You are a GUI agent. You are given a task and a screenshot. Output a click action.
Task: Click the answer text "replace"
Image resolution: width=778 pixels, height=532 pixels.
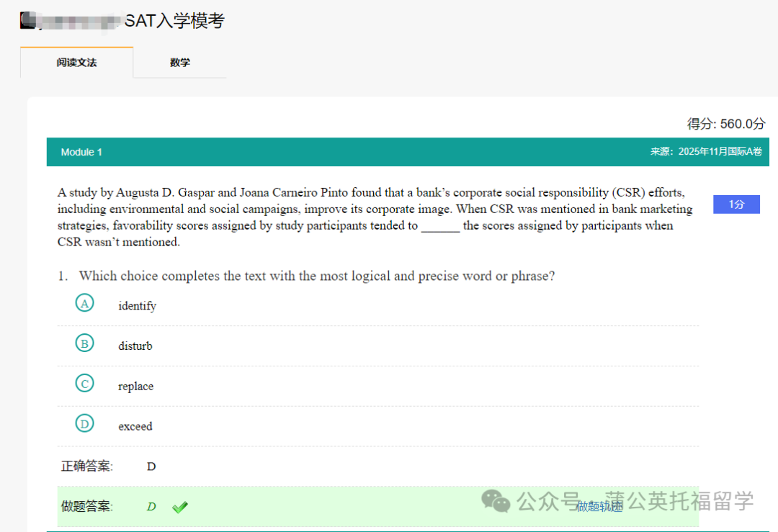coord(135,387)
